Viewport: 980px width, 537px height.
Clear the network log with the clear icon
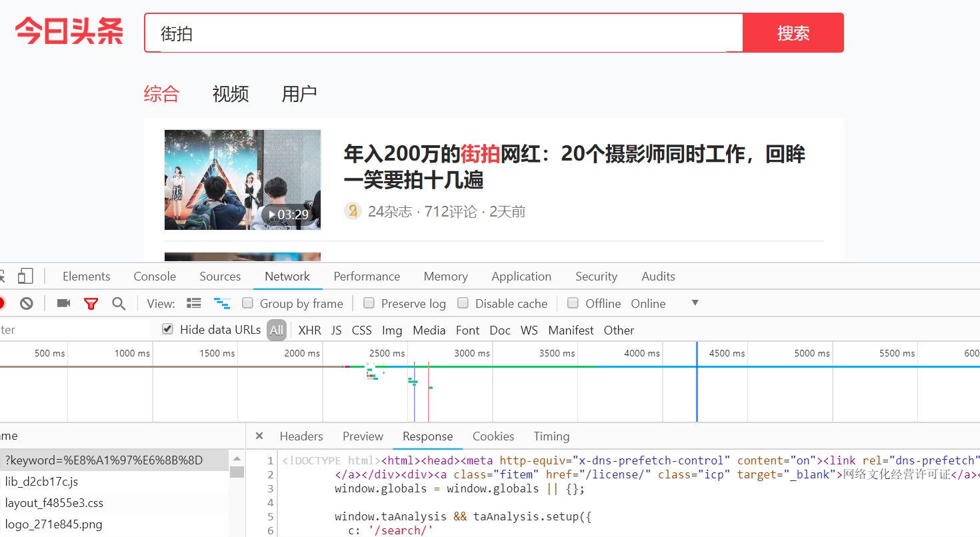pos(27,303)
